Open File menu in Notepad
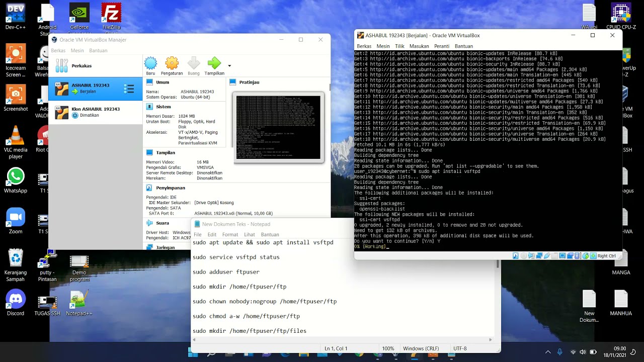 (198, 234)
